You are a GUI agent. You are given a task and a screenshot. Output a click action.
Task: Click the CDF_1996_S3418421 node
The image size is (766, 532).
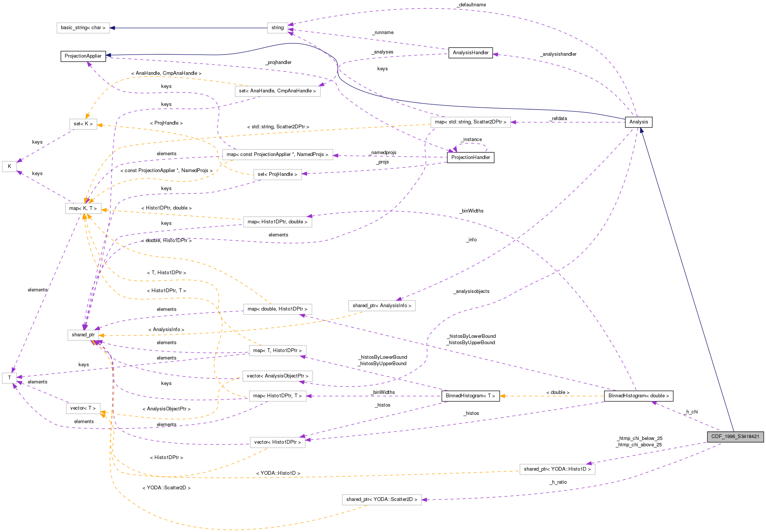coord(735,437)
